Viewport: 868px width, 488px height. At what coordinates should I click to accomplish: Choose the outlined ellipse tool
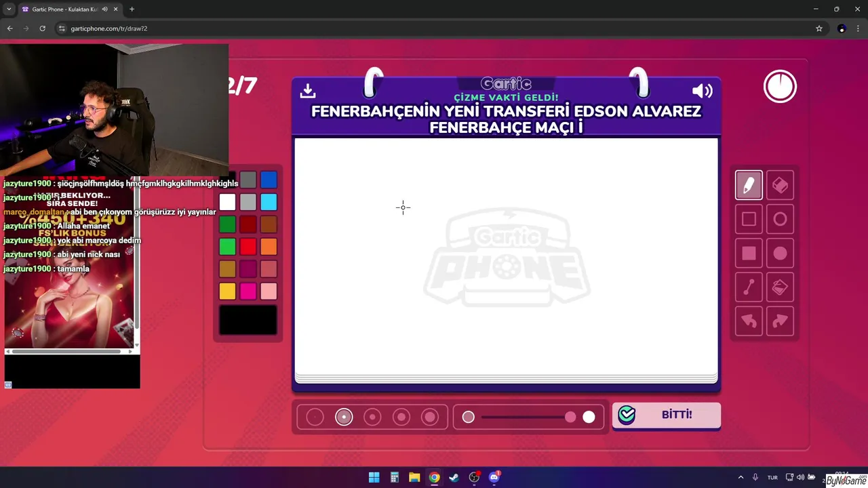pos(780,219)
